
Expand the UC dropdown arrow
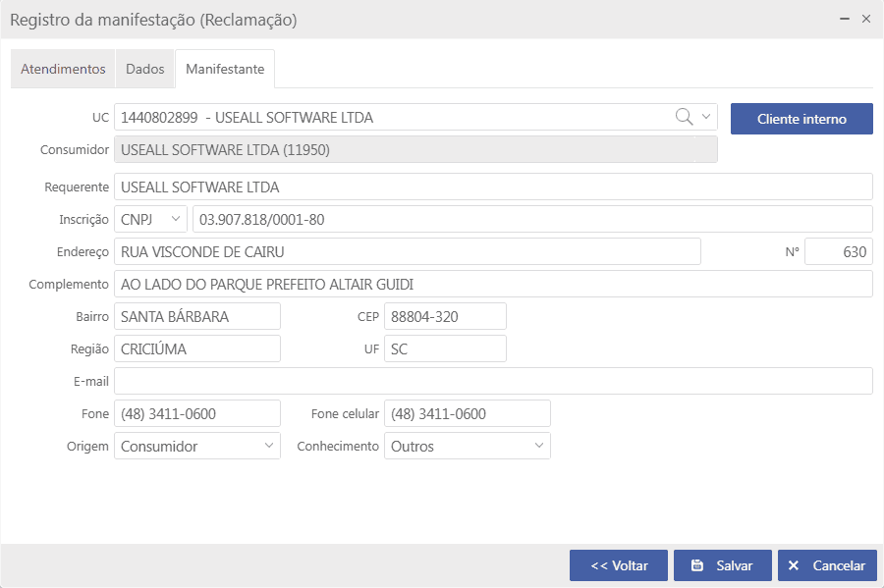pyautogui.click(x=706, y=118)
